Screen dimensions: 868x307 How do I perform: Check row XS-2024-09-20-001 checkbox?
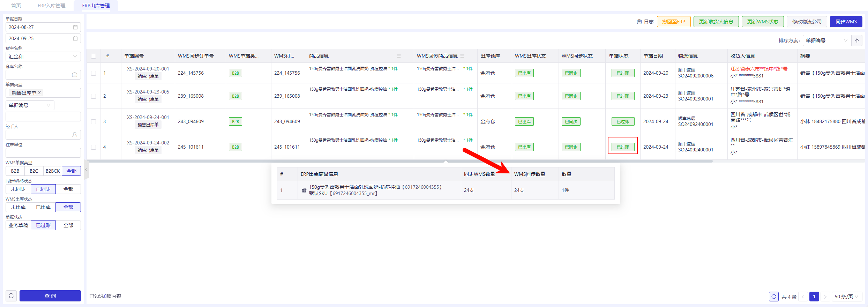(93, 73)
